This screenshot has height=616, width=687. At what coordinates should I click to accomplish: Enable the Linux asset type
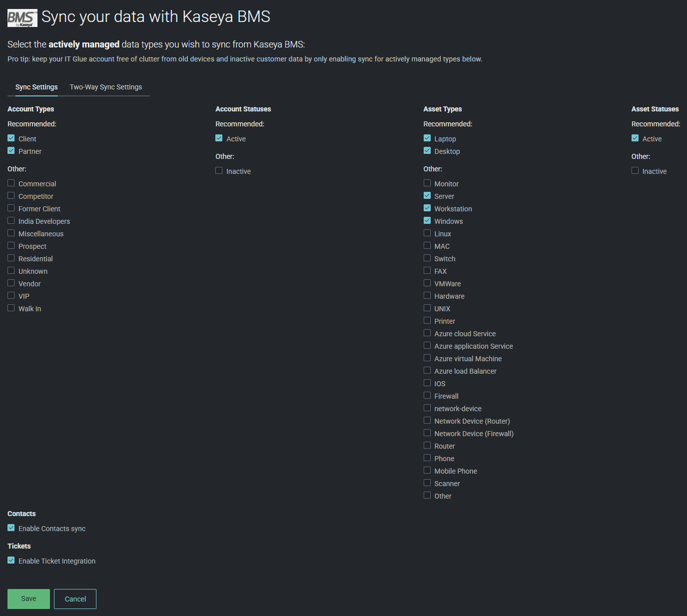tap(427, 233)
